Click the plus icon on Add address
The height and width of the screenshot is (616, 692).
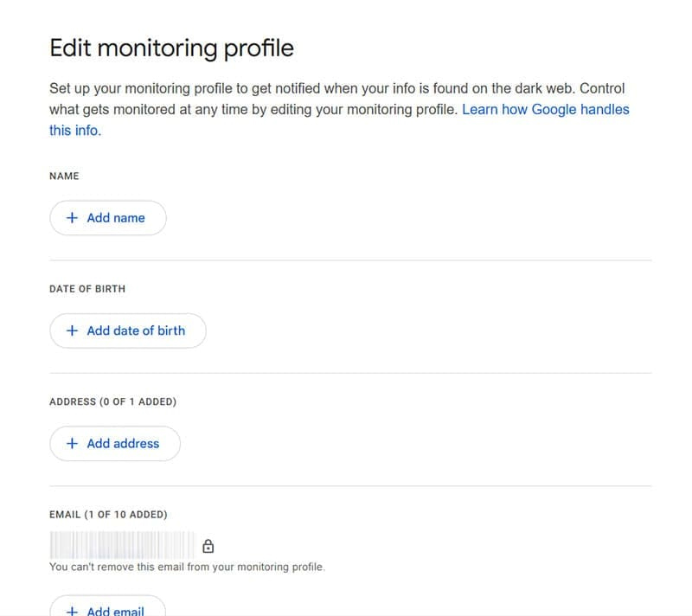coord(73,443)
